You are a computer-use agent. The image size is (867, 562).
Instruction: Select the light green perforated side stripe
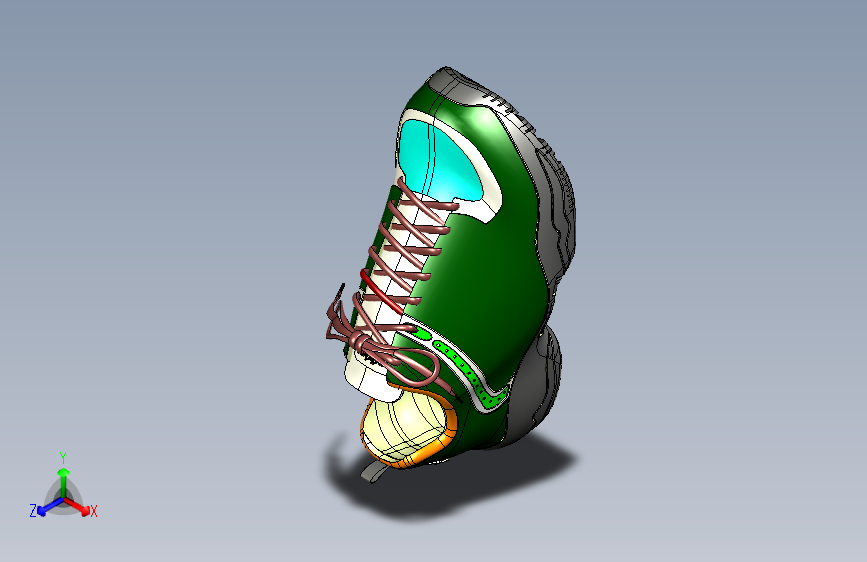(x=470, y=373)
